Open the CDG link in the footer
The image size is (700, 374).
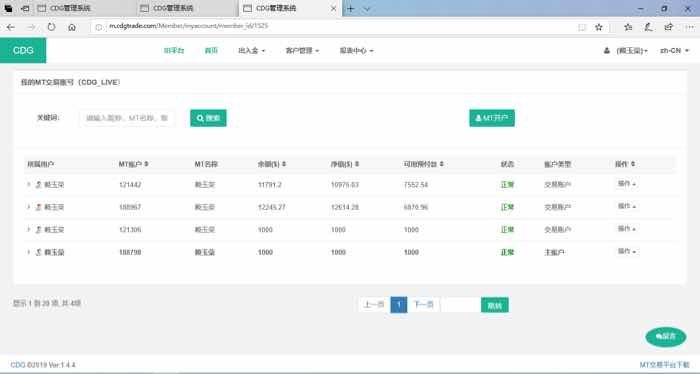tap(18, 365)
